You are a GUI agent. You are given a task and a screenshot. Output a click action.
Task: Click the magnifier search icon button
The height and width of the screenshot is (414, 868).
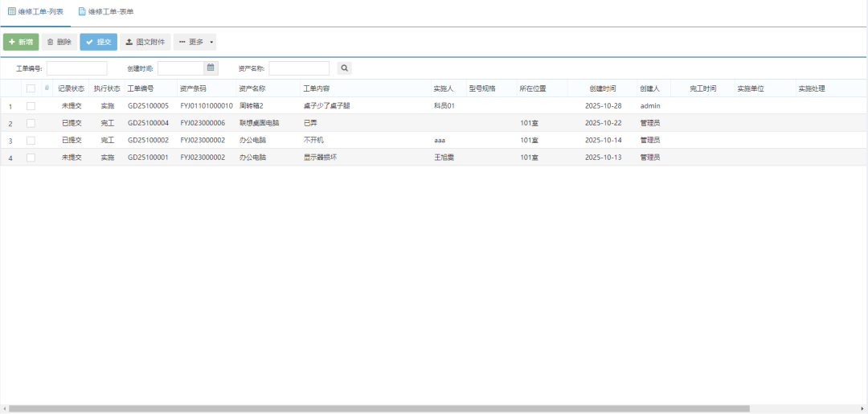click(344, 68)
